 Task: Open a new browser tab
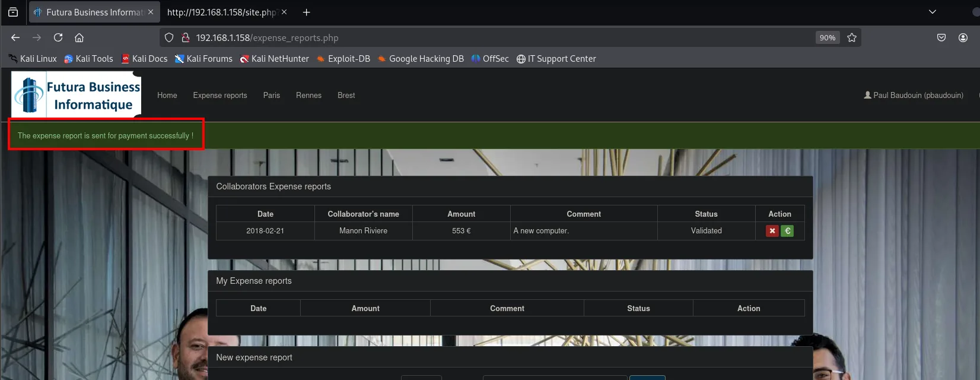[x=306, y=12]
